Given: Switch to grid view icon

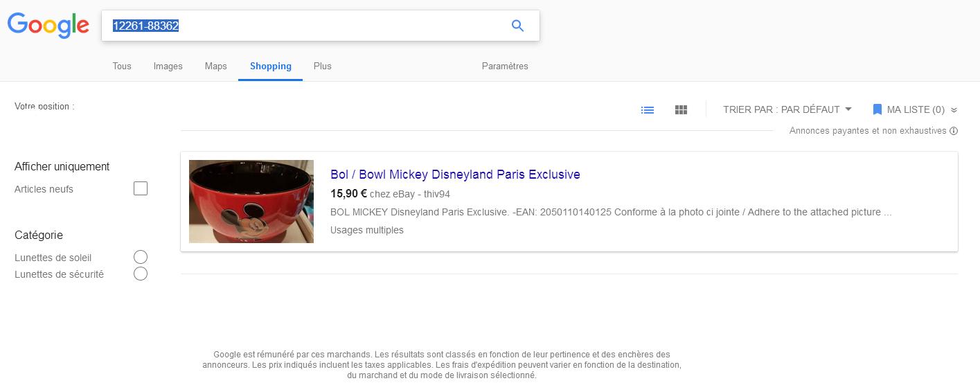Looking at the screenshot, I should click(681, 109).
